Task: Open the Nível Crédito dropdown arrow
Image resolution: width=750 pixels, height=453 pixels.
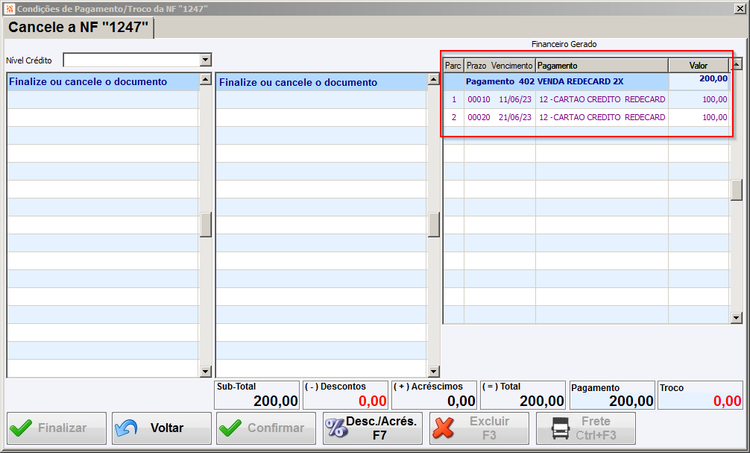Action: point(205,60)
